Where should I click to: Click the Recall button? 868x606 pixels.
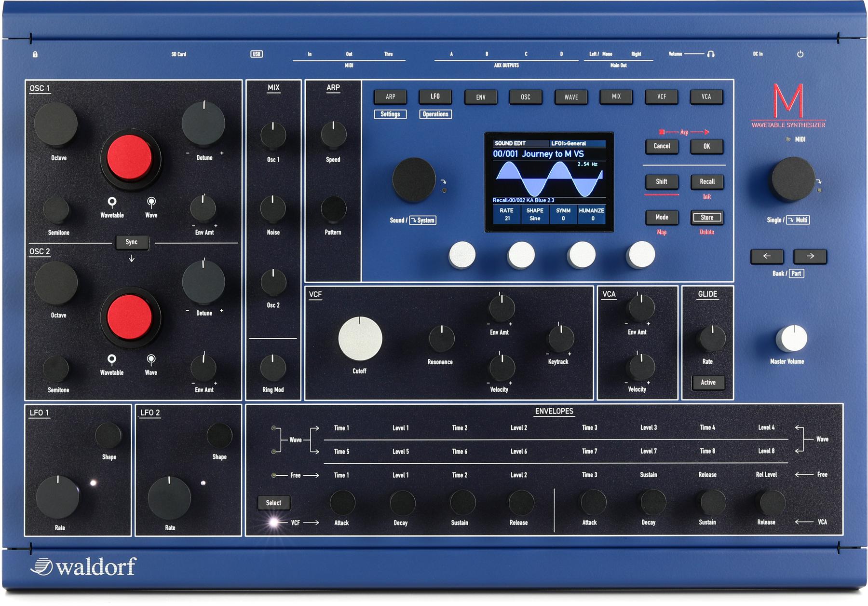707,181
